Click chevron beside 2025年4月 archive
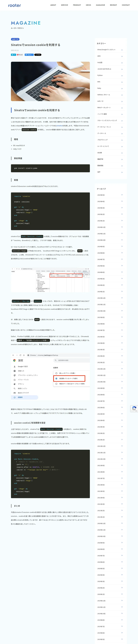The width and height of the screenshot is (138, 644). click(122, 201)
